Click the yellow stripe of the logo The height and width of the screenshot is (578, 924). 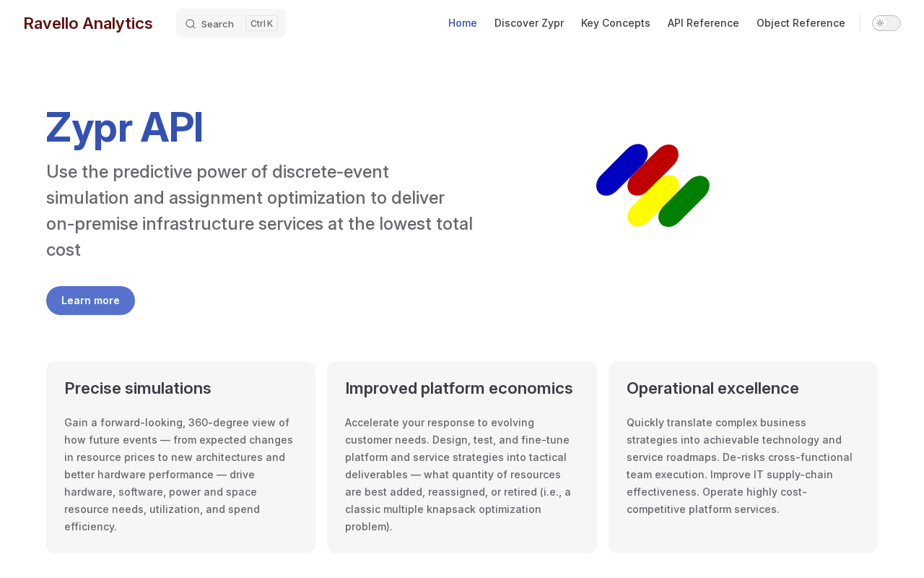(653, 201)
